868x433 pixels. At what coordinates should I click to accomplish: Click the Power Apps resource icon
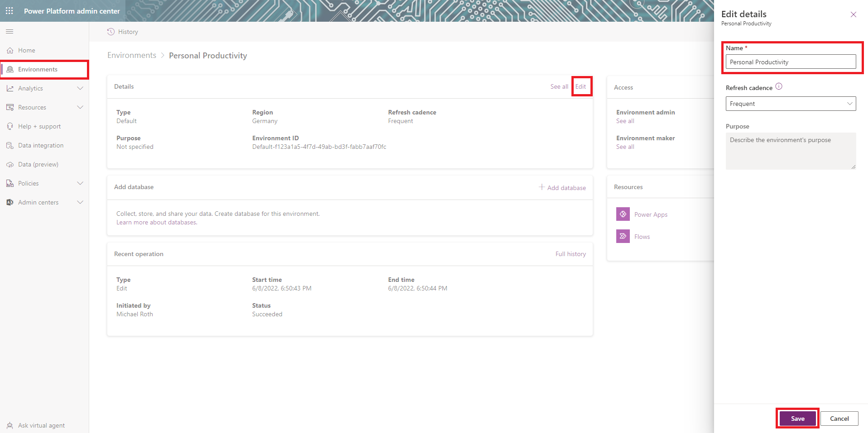(623, 214)
